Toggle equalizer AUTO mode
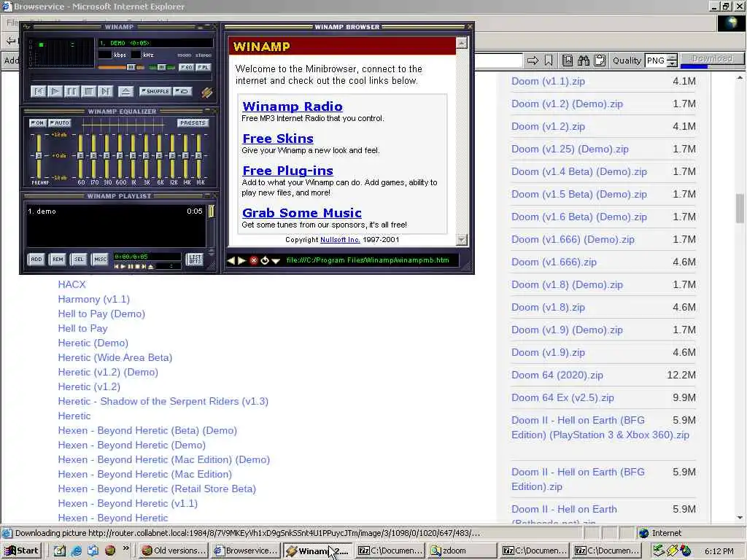 pyautogui.click(x=60, y=122)
